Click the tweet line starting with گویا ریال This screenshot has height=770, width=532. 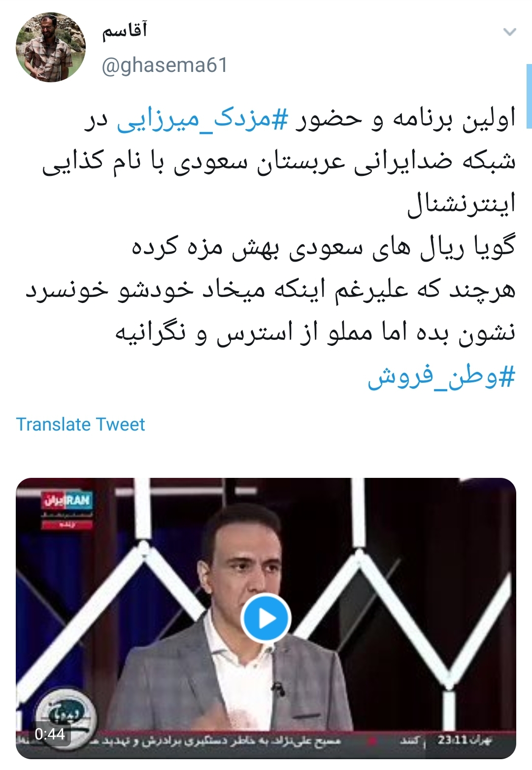click(x=323, y=247)
